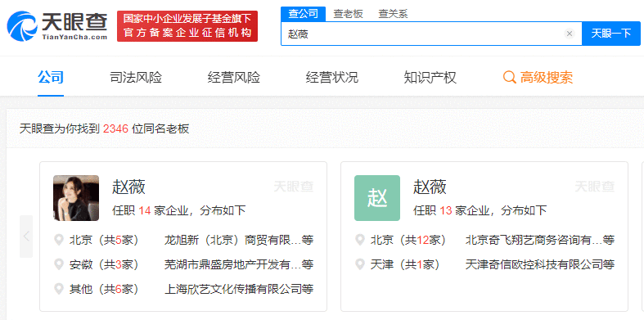
Task: Click 天津（共1家） location row
Action: pos(405,264)
